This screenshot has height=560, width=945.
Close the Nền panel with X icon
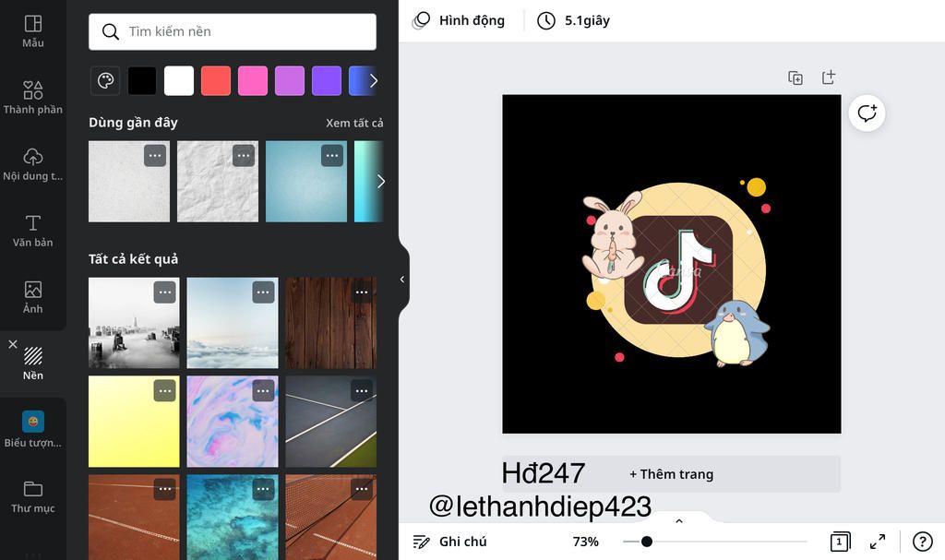[x=13, y=344]
